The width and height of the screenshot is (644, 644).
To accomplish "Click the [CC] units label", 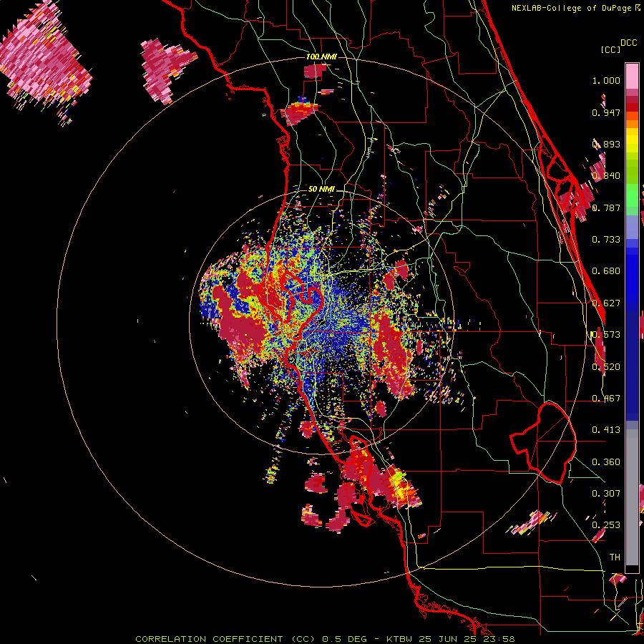I will 610,49.
